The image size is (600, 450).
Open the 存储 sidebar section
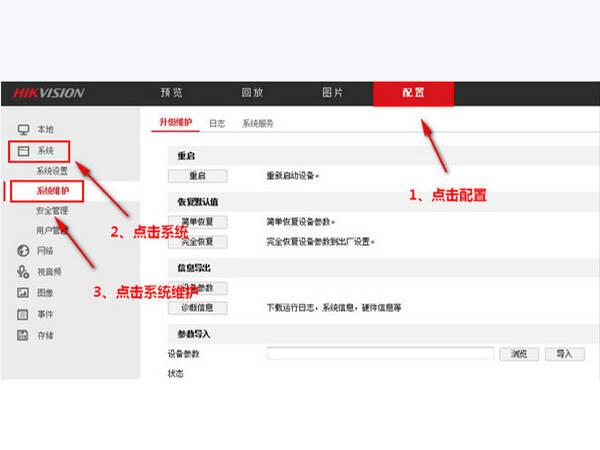[x=45, y=335]
